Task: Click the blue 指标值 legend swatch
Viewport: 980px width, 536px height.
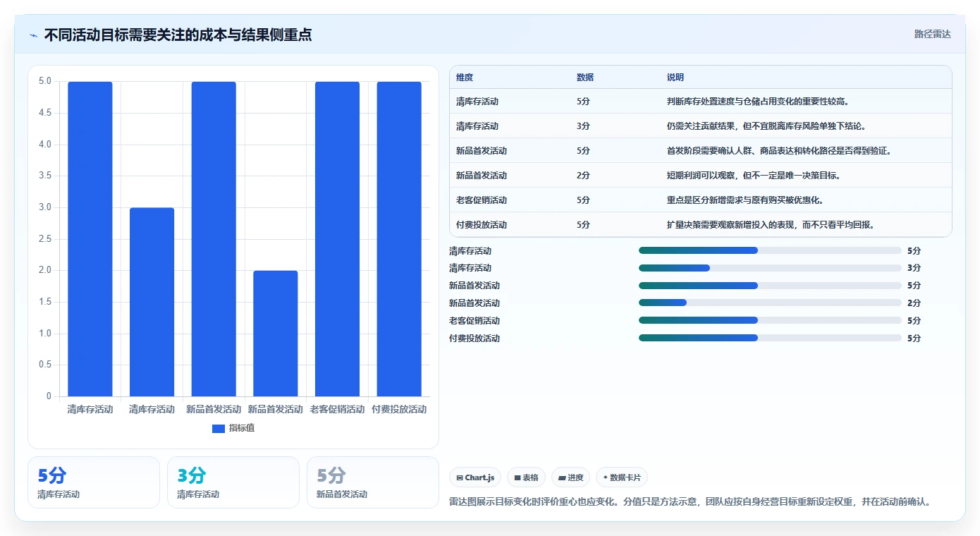Action: pyautogui.click(x=219, y=429)
